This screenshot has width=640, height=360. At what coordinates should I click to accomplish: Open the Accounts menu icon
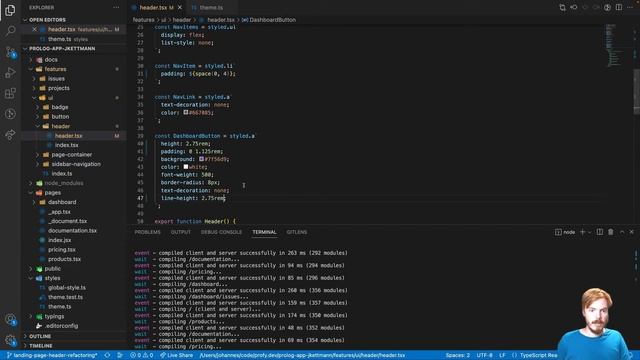click(x=10, y=319)
